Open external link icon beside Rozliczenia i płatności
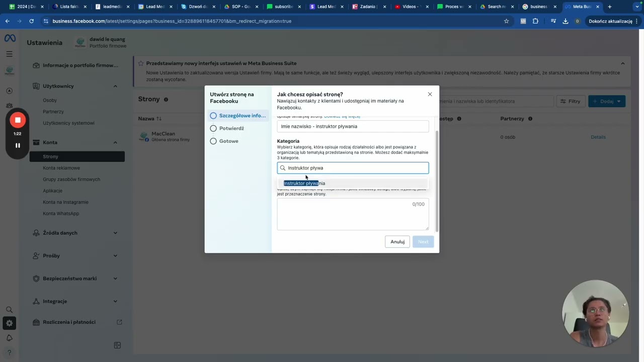This screenshot has width=644, height=362. tap(119, 322)
